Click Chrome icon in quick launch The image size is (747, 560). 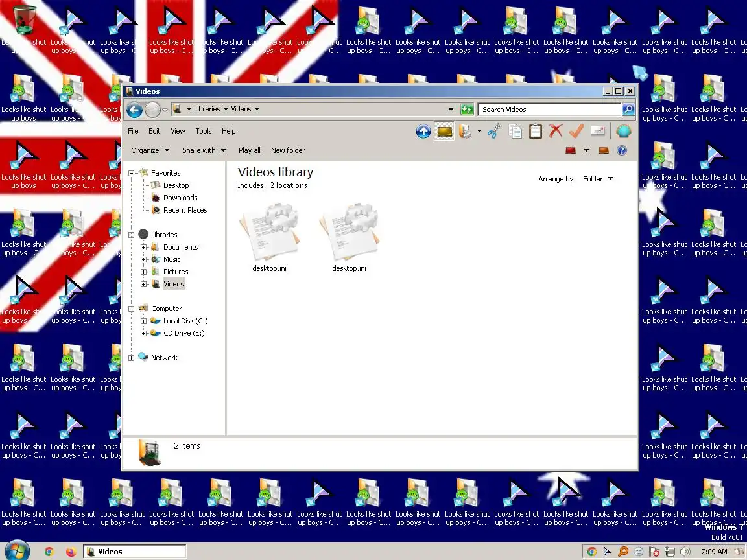(49, 552)
